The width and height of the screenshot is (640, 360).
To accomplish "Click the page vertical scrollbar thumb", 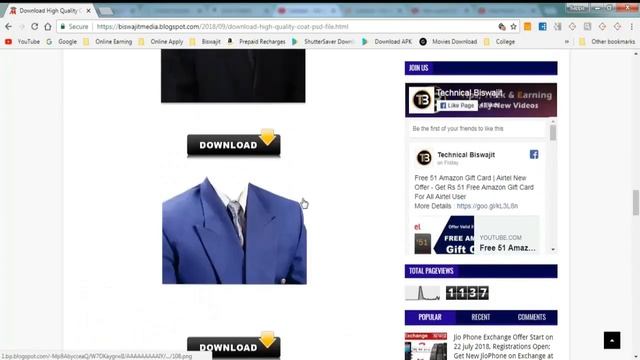I will (636, 202).
